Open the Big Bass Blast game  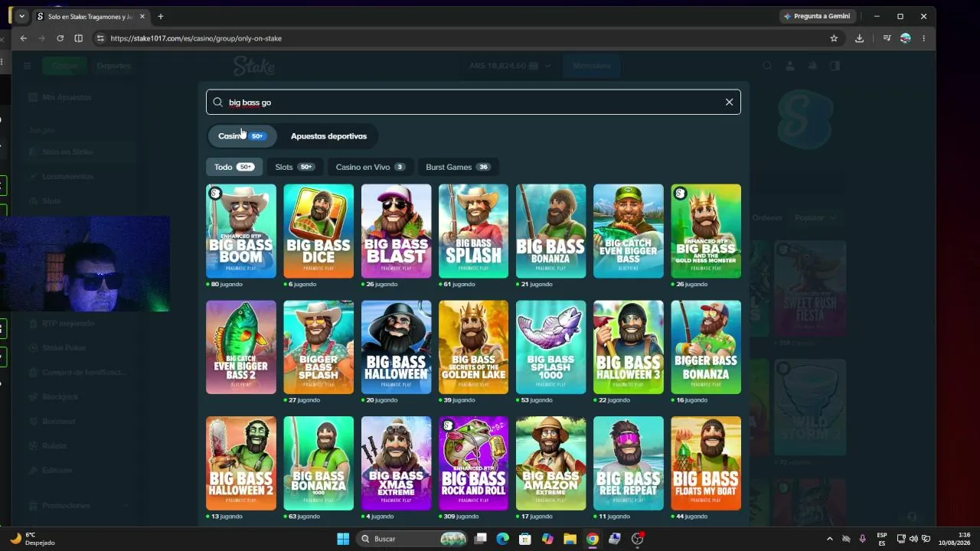coord(396,231)
